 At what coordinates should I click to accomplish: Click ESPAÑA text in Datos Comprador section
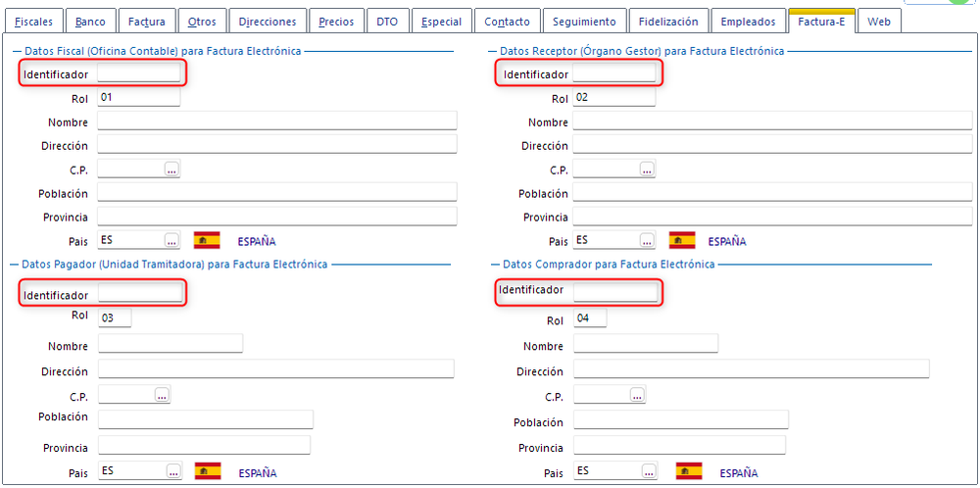(x=739, y=473)
